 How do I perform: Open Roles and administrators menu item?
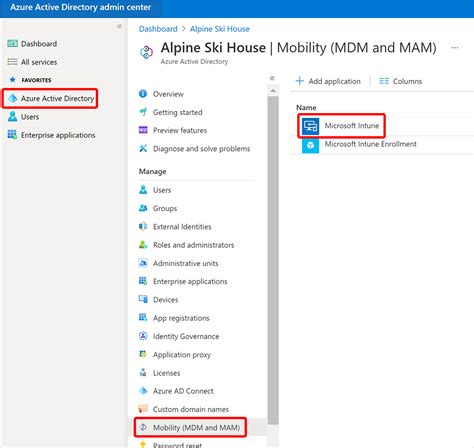[194, 245]
